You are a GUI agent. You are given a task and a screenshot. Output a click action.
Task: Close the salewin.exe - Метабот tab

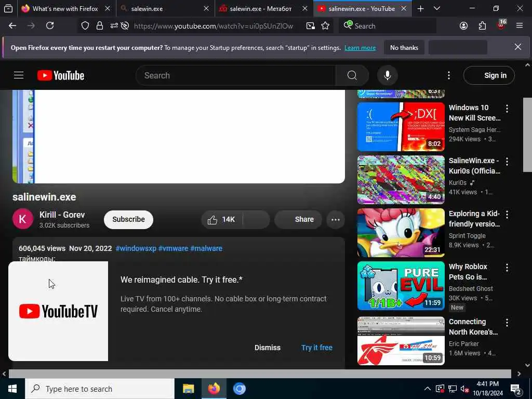[x=304, y=8]
